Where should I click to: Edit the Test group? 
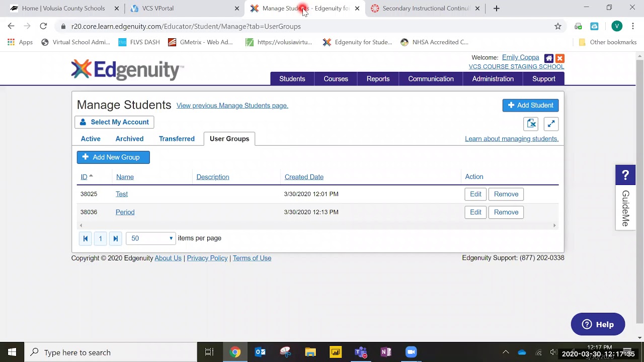(475, 194)
